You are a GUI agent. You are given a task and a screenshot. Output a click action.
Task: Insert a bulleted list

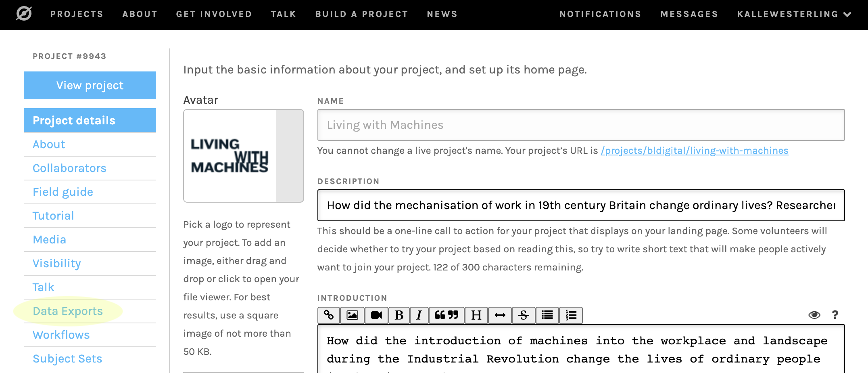pos(547,315)
